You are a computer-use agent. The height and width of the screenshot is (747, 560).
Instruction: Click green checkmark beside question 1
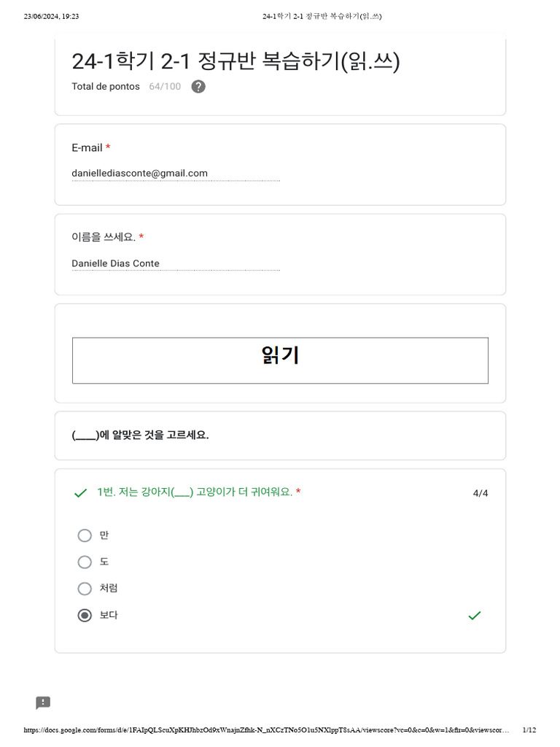pyautogui.click(x=80, y=493)
